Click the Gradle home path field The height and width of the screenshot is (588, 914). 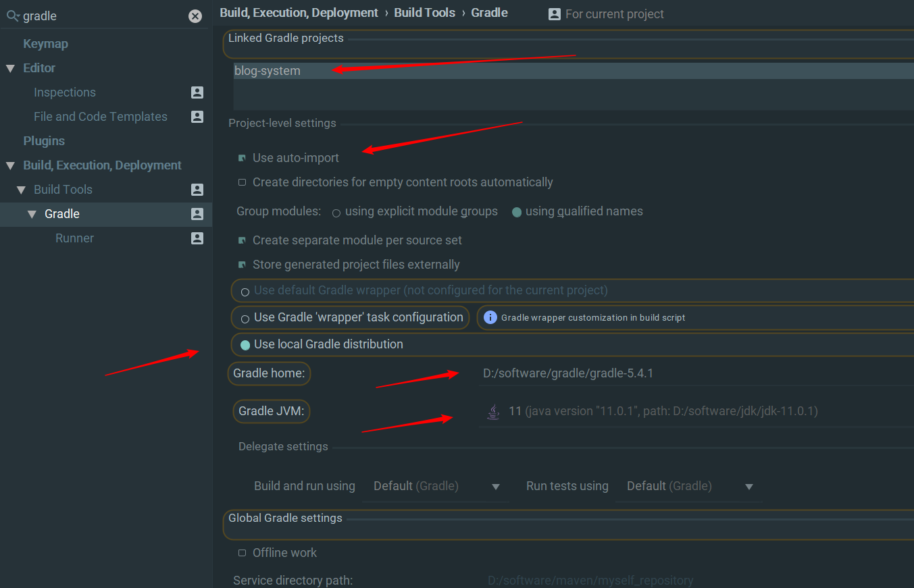[696, 373]
